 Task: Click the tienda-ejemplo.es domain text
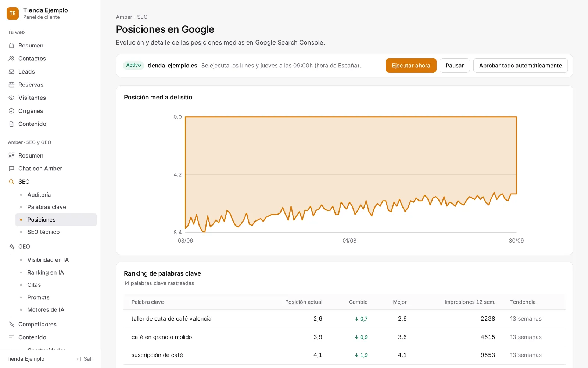(x=172, y=66)
